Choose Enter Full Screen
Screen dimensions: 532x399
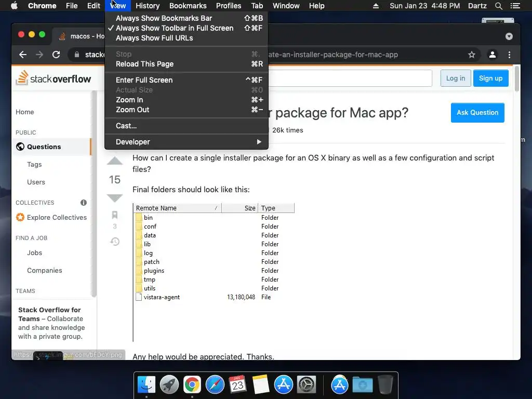tap(187, 80)
